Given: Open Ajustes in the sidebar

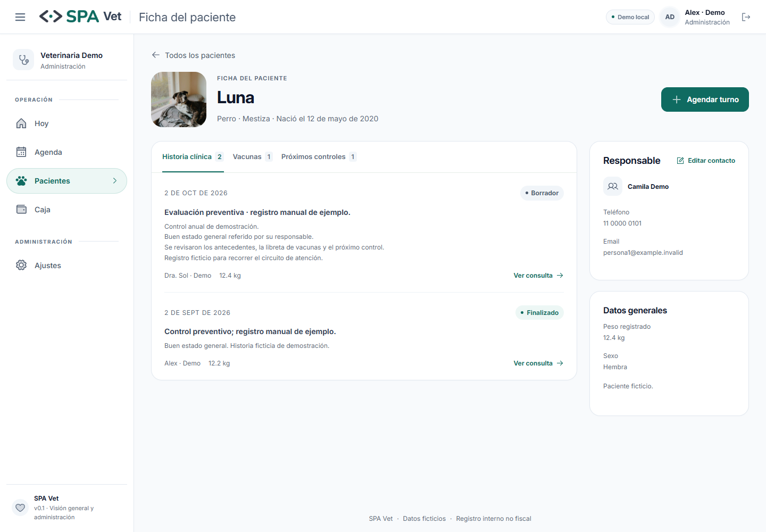Looking at the screenshot, I should point(66,265).
